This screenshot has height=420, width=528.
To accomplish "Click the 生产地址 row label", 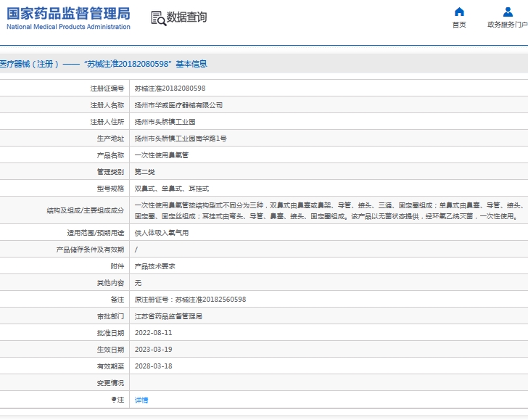I will [110, 139].
